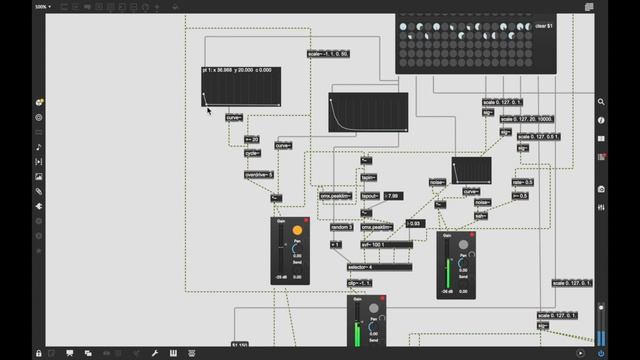Select the 'selector~ 4' object
This screenshot has height=360, width=640.
click(x=380, y=267)
